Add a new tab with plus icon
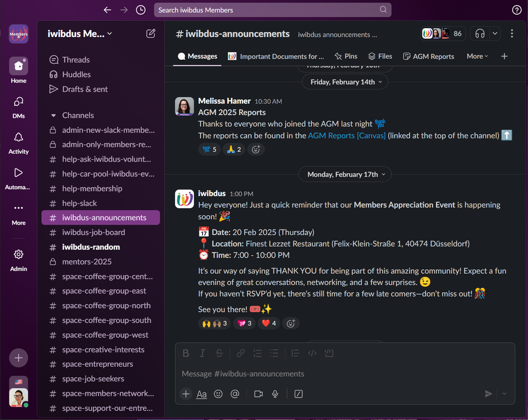The image size is (528, 420). pyautogui.click(x=504, y=56)
